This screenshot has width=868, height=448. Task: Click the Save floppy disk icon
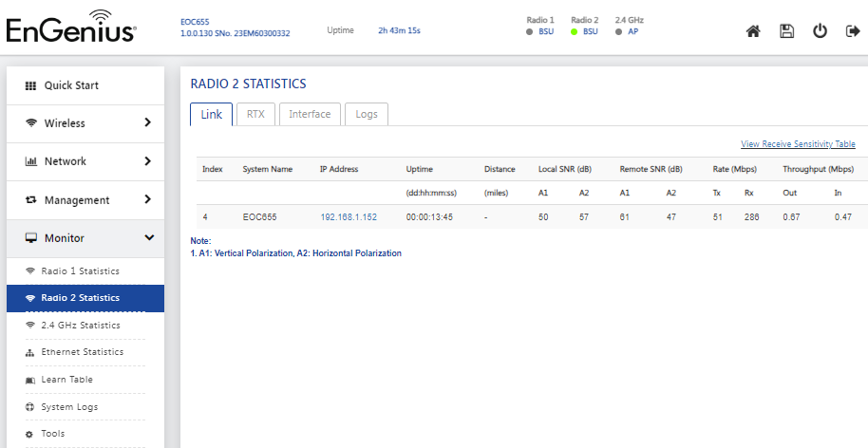coord(786,31)
